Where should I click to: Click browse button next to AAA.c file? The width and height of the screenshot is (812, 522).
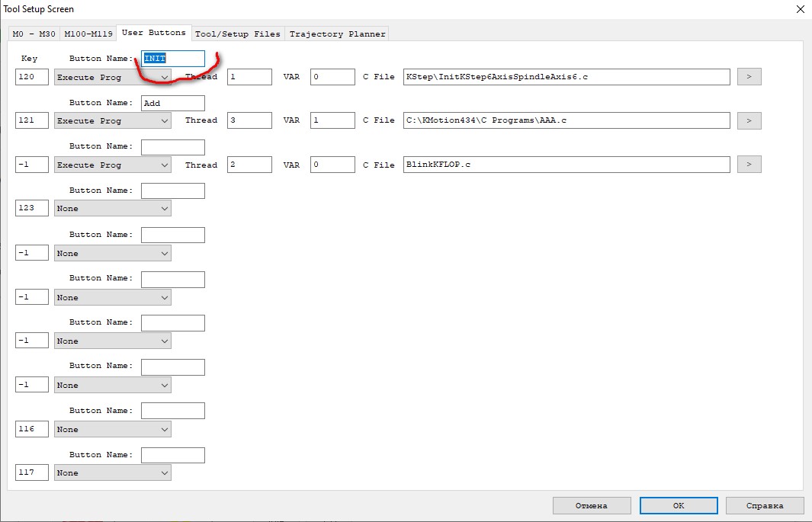pos(748,120)
